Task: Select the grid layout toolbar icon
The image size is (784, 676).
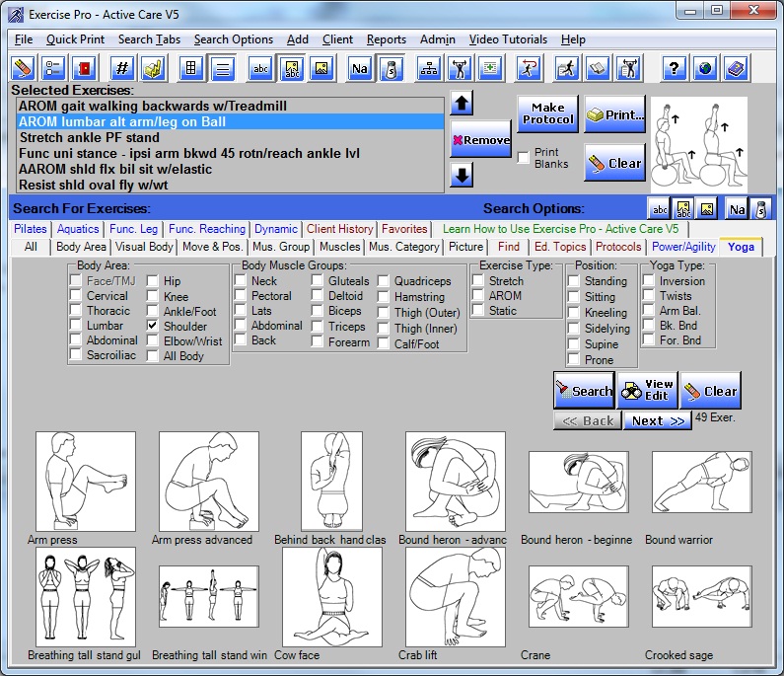Action: [x=191, y=68]
